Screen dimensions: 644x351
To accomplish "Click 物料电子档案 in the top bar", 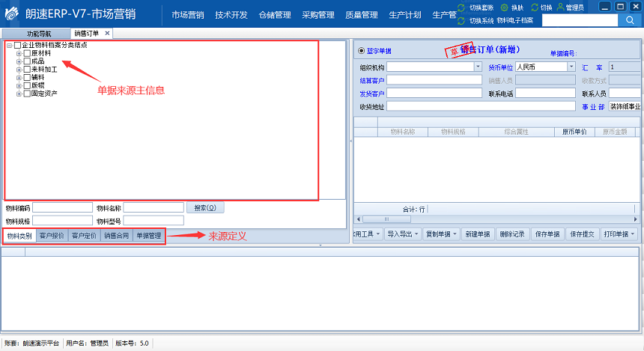I will pos(514,20).
